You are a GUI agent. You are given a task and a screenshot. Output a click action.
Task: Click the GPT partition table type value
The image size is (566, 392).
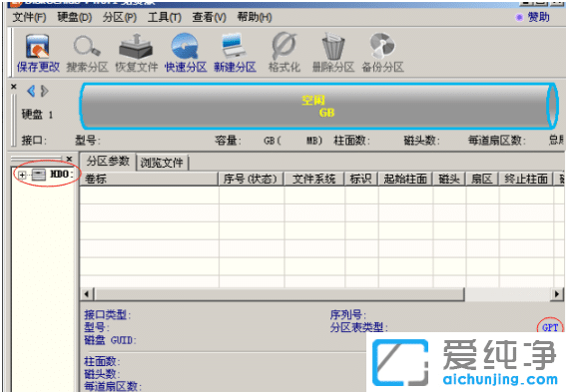pos(550,327)
